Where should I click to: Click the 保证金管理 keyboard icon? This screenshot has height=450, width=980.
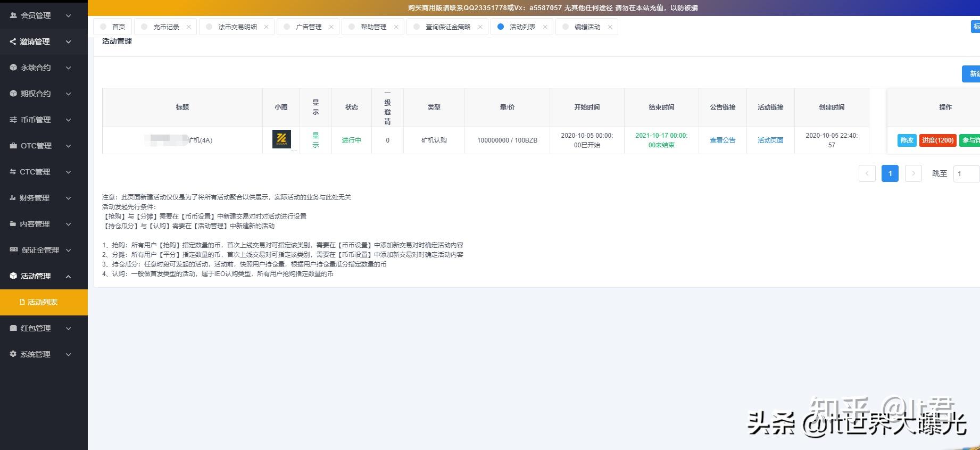(14, 250)
